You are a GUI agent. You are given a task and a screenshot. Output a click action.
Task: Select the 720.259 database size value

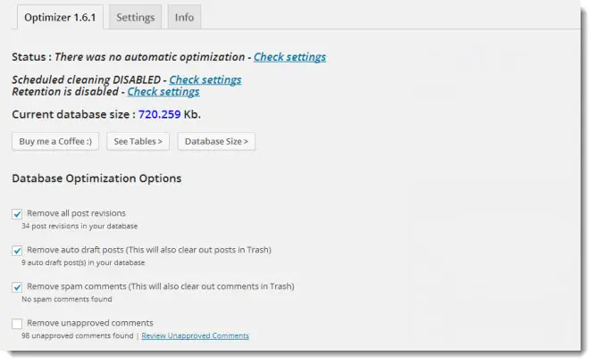(160, 114)
